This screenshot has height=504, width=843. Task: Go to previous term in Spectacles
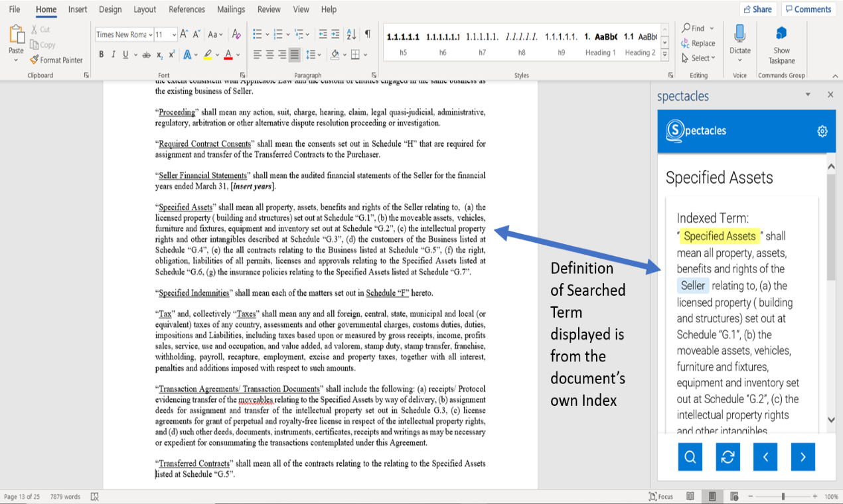click(765, 457)
